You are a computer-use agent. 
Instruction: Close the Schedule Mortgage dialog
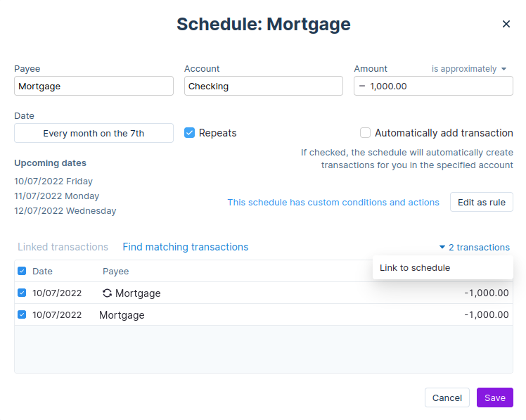(x=506, y=24)
